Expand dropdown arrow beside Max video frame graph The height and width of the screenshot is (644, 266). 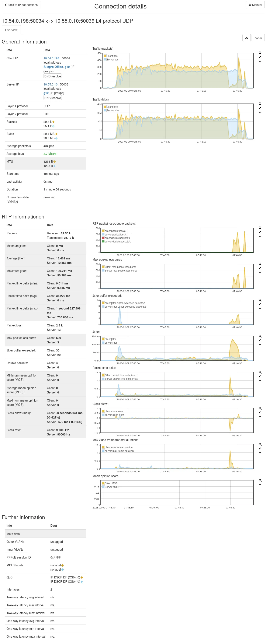[x=260, y=453]
